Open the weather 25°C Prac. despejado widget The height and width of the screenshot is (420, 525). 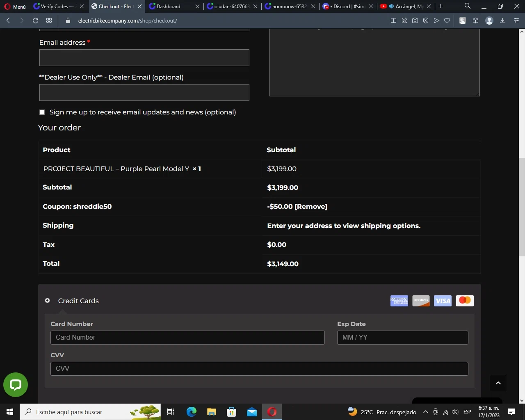[382, 412]
